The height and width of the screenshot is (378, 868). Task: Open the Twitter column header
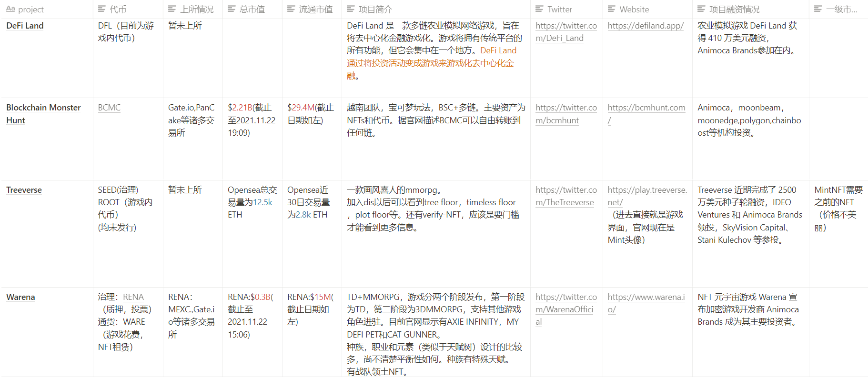pyautogui.click(x=566, y=9)
